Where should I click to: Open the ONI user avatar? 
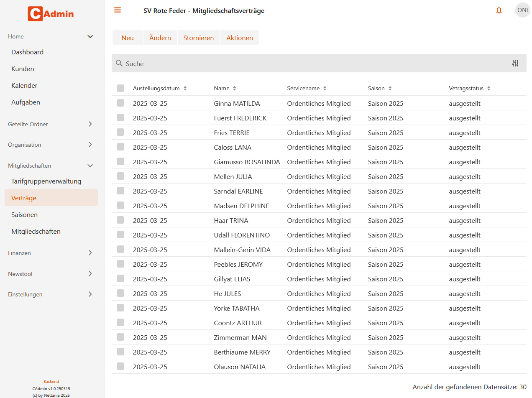(x=522, y=10)
